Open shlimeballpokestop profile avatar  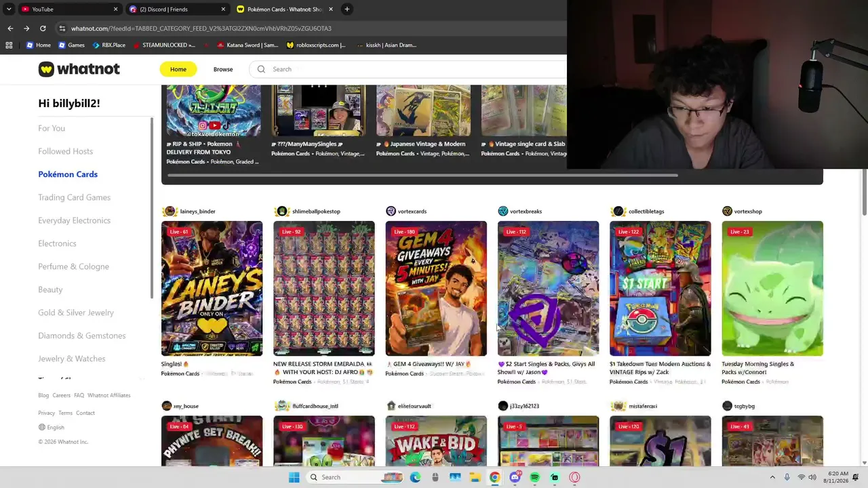pos(282,211)
